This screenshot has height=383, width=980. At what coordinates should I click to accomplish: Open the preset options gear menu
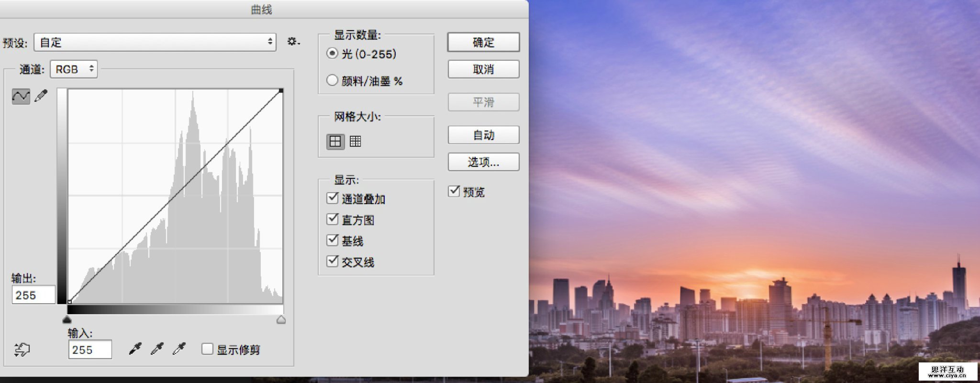293,42
